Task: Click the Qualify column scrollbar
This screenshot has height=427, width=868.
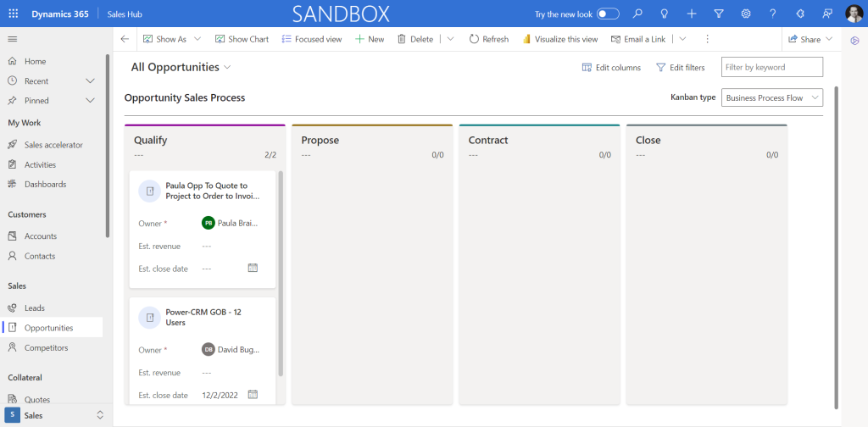Action: [281, 274]
